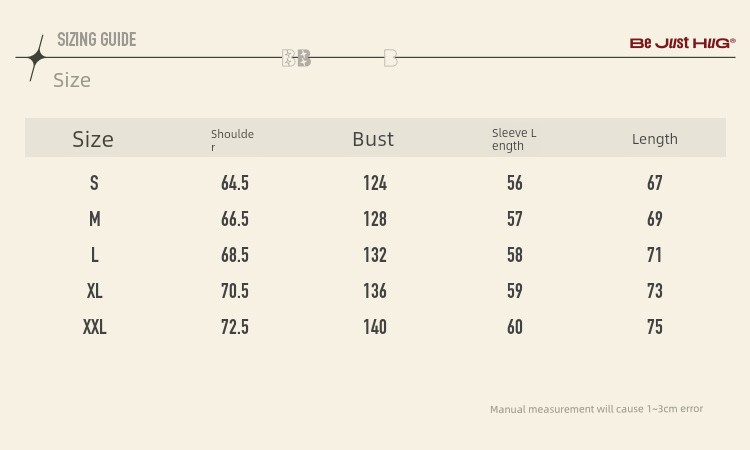Click the XL size row label
The width and height of the screenshot is (750, 450).
click(x=94, y=291)
